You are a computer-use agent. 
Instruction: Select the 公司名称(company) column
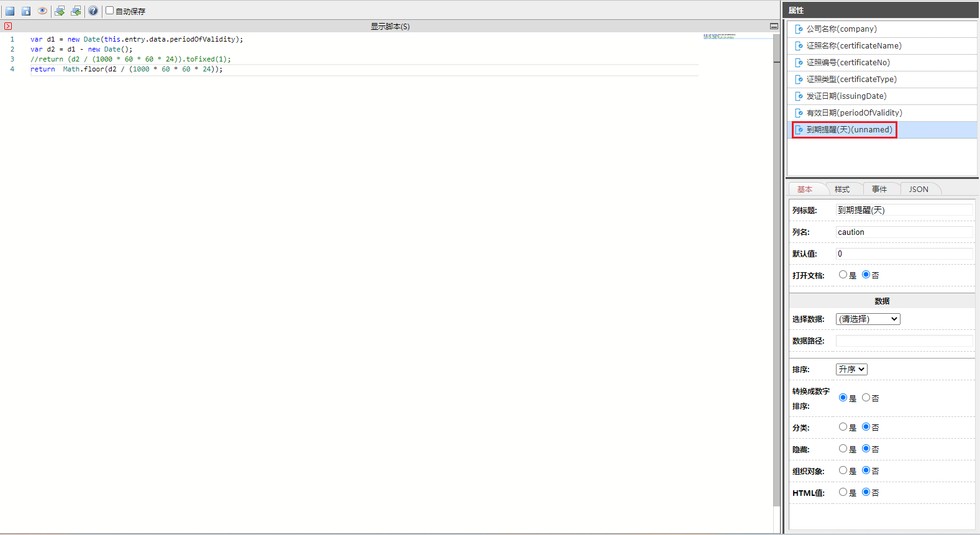(x=882, y=29)
